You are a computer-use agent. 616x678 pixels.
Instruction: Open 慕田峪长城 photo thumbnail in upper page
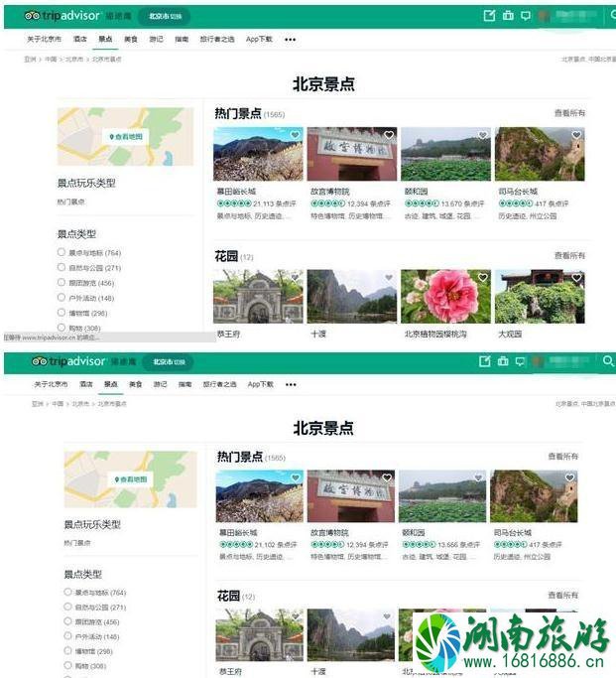coord(258,154)
